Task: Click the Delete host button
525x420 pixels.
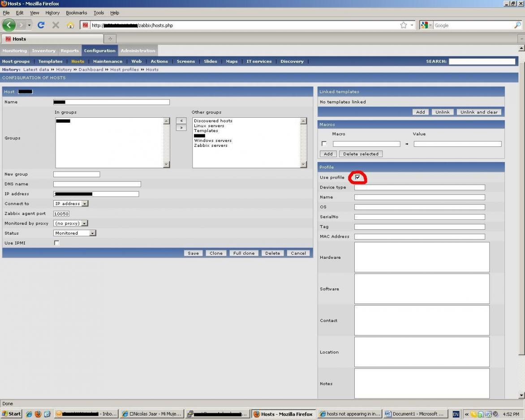Action: pos(272,253)
